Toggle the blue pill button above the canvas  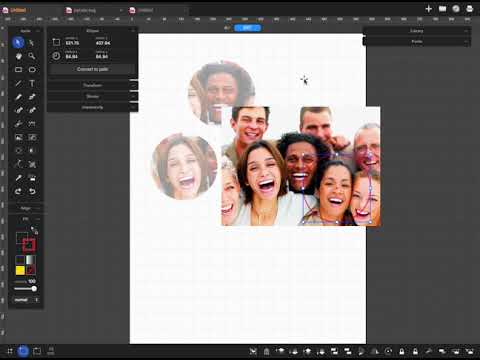pos(247,28)
